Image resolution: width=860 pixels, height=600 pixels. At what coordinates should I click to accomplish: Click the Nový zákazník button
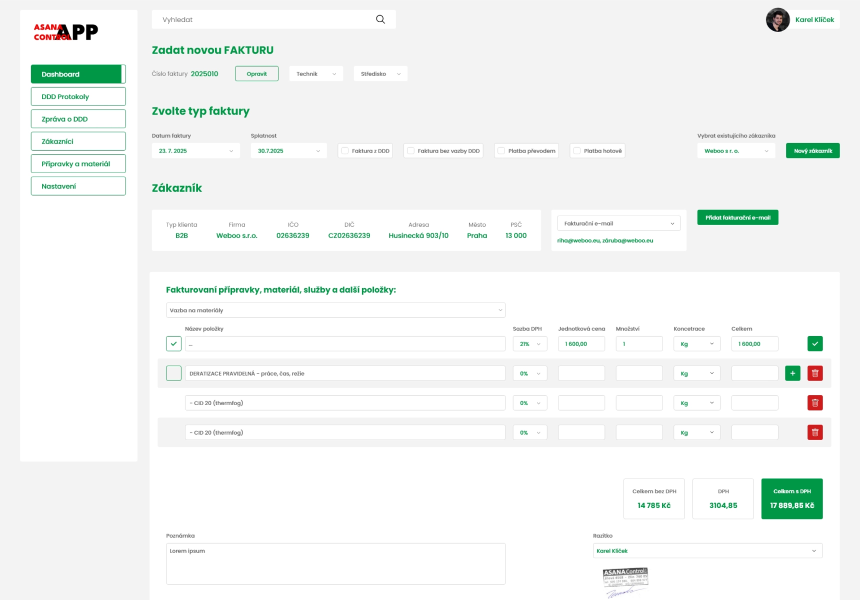[x=812, y=151]
